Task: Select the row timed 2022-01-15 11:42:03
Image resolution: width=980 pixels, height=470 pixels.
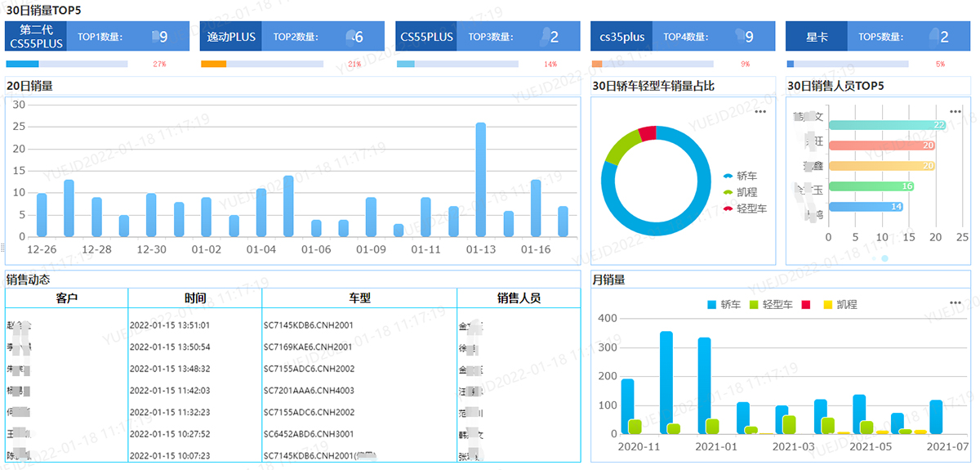Action: [293, 391]
